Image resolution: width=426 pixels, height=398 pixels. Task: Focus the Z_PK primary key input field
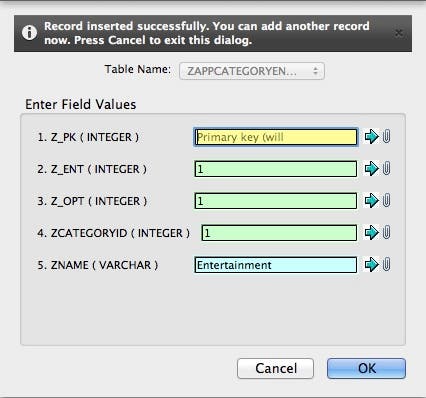pos(276,137)
